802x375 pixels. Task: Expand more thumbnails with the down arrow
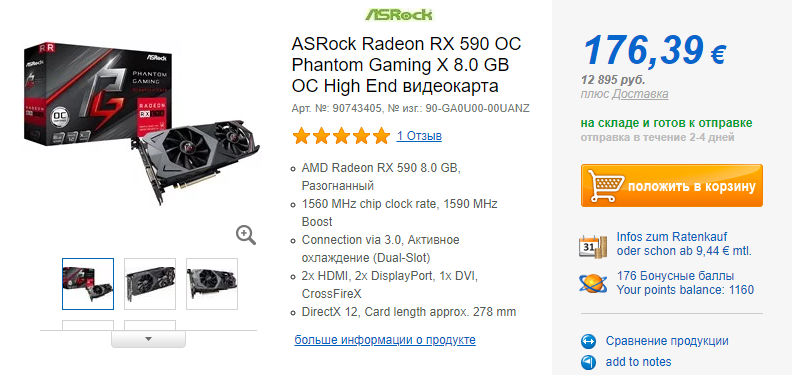tap(148, 339)
